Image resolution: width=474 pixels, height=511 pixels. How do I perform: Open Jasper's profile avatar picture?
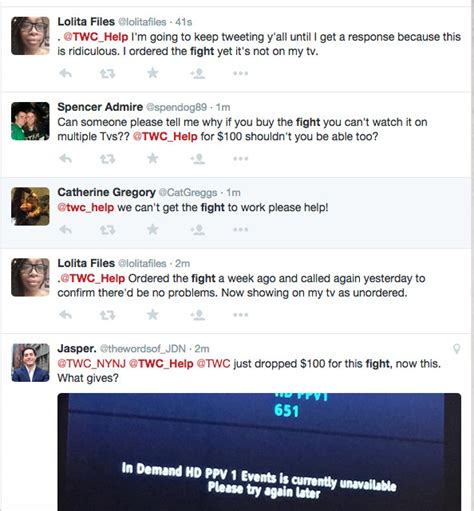[30, 363]
